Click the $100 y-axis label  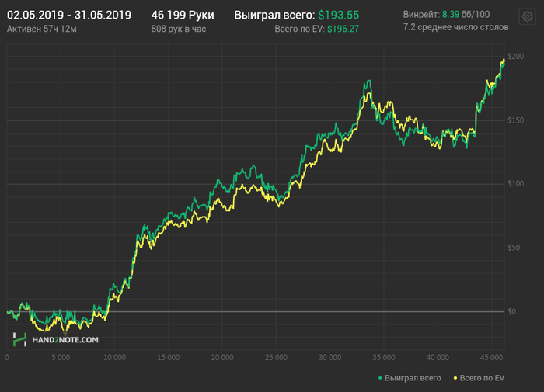(515, 184)
